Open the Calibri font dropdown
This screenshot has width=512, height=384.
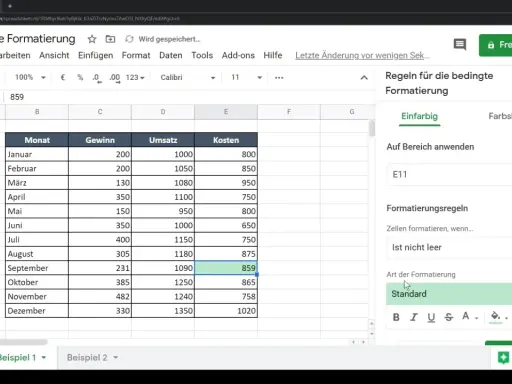tap(188, 77)
